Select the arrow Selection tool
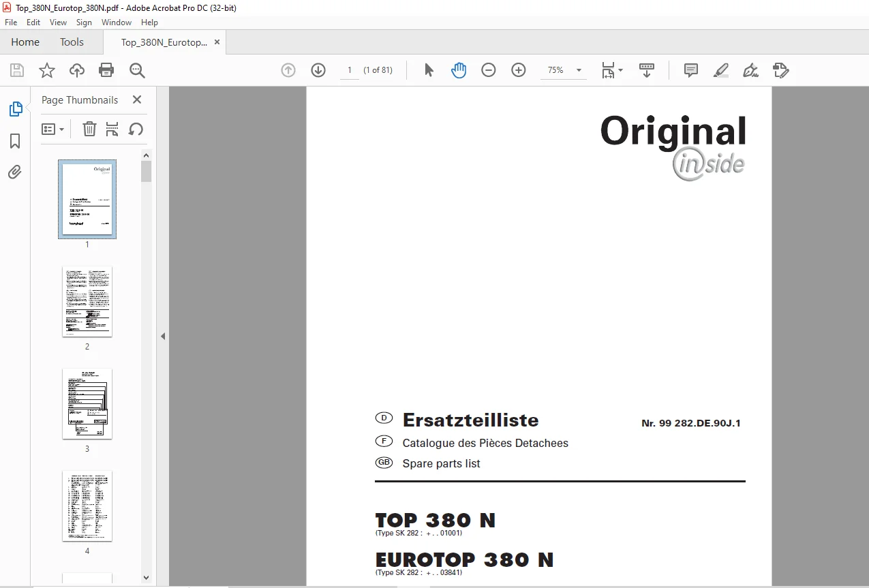The image size is (869, 588). click(x=429, y=70)
